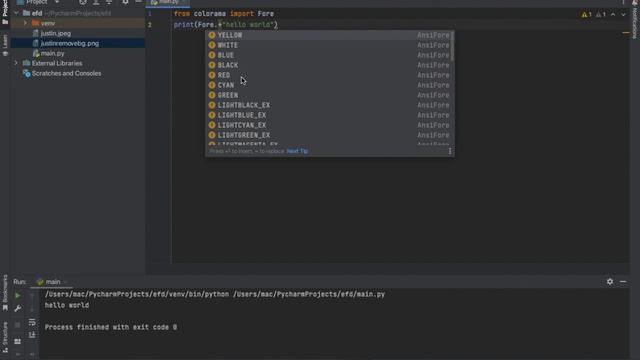
Task: Click AnsiFore type beside YELLOW
Action: (x=433, y=35)
